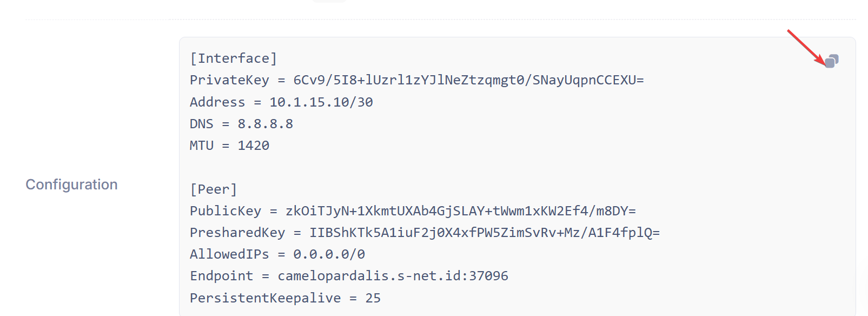Viewport: 868px width, 316px height.
Task: Copy the WireGuard configuration to clipboard
Action: [x=832, y=61]
